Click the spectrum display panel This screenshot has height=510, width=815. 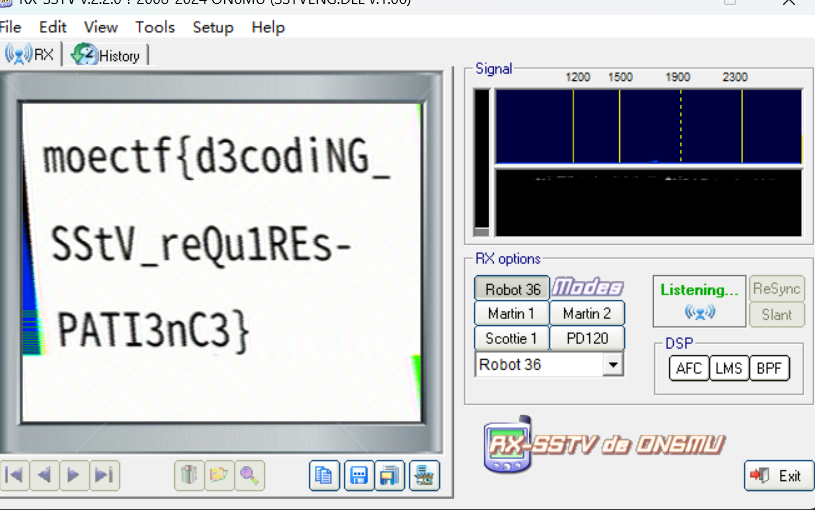[648, 126]
